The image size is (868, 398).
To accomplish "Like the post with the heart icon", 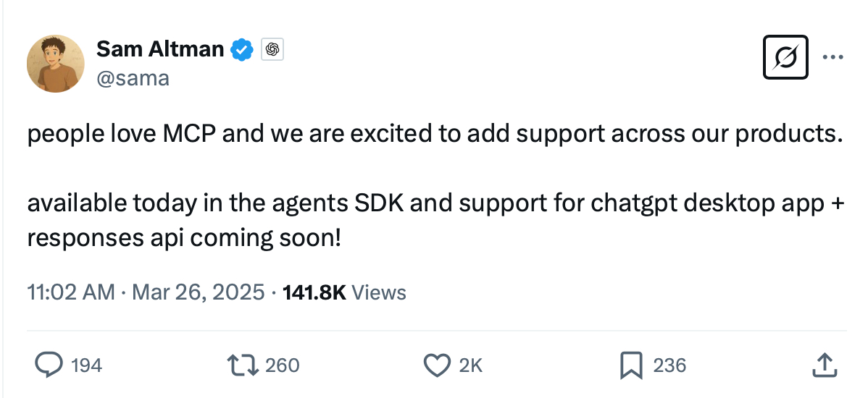I will click(436, 365).
